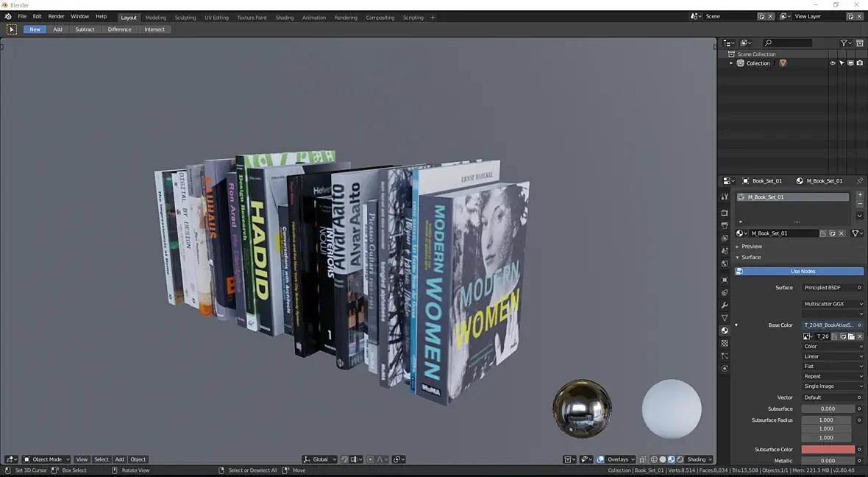Image resolution: width=868 pixels, height=477 pixels.
Task: Toggle Collection selectability arrow icon
Action: coord(842,63)
